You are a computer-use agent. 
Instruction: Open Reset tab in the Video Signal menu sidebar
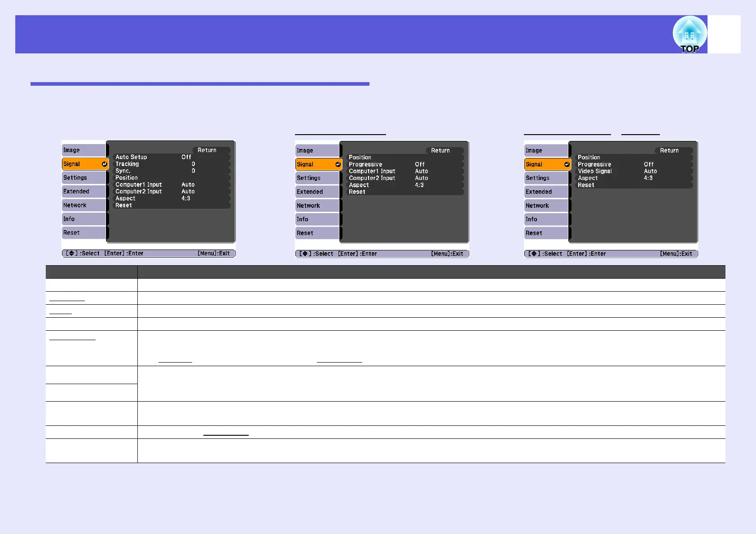point(546,233)
